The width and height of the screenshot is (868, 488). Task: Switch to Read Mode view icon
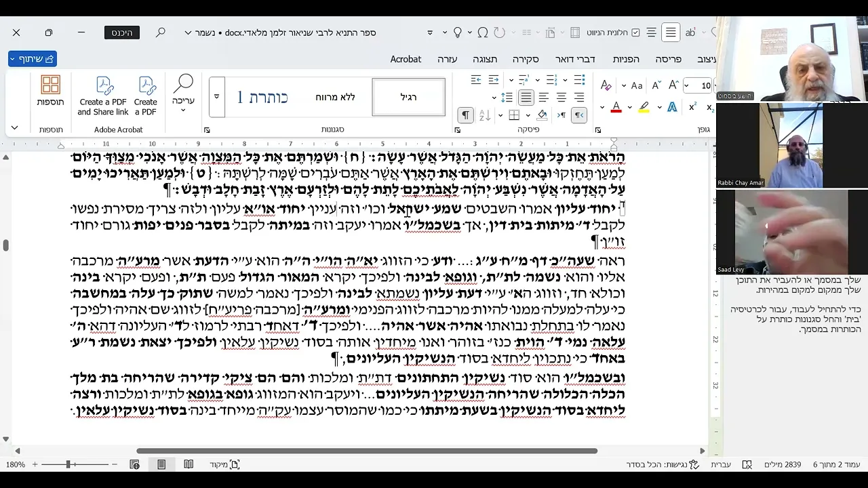[189, 464]
